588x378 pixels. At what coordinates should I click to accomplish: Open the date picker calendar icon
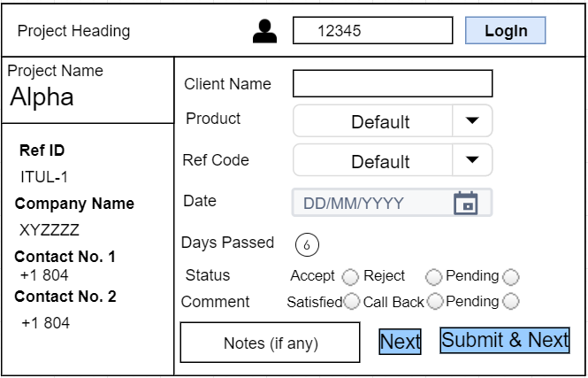465,203
